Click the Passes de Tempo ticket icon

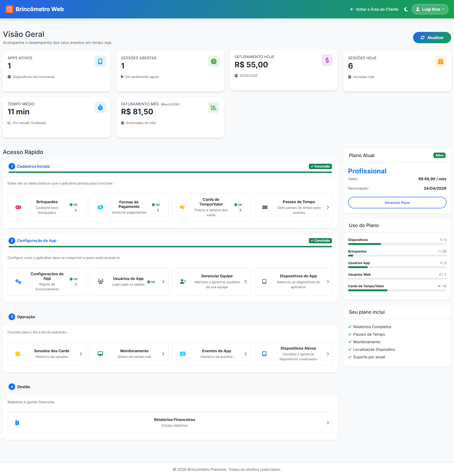click(x=265, y=207)
